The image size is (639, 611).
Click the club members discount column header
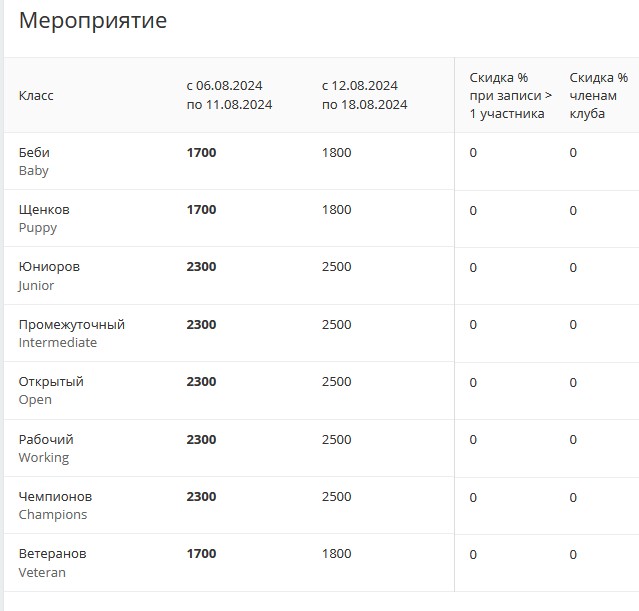(598, 95)
